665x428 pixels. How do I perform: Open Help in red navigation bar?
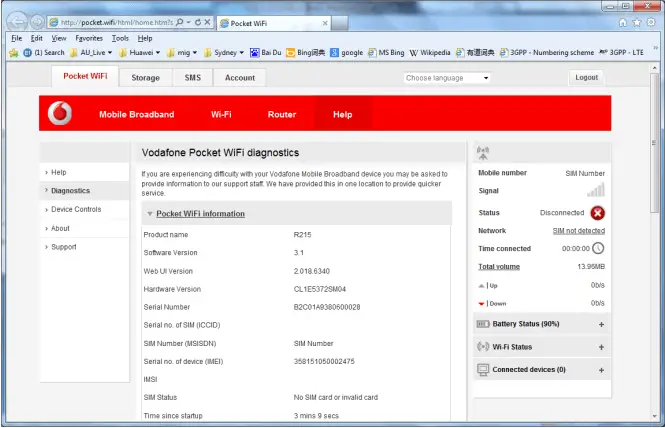(342, 115)
